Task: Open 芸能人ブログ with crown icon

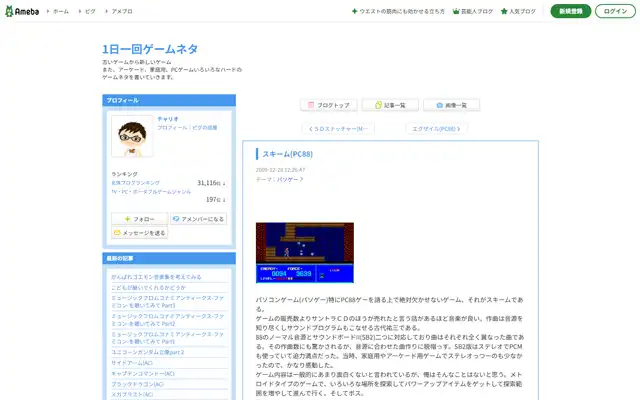Action: click(473, 11)
